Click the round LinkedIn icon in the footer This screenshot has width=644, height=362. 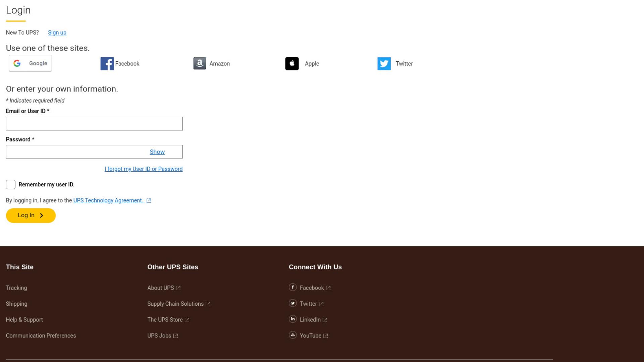[293, 319]
